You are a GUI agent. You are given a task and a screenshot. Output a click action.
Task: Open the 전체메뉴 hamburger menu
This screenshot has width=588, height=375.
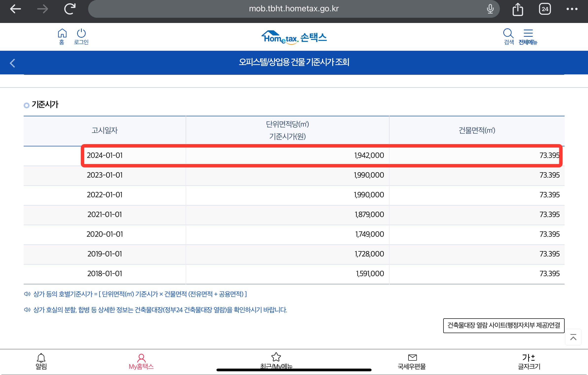(528, 36)
